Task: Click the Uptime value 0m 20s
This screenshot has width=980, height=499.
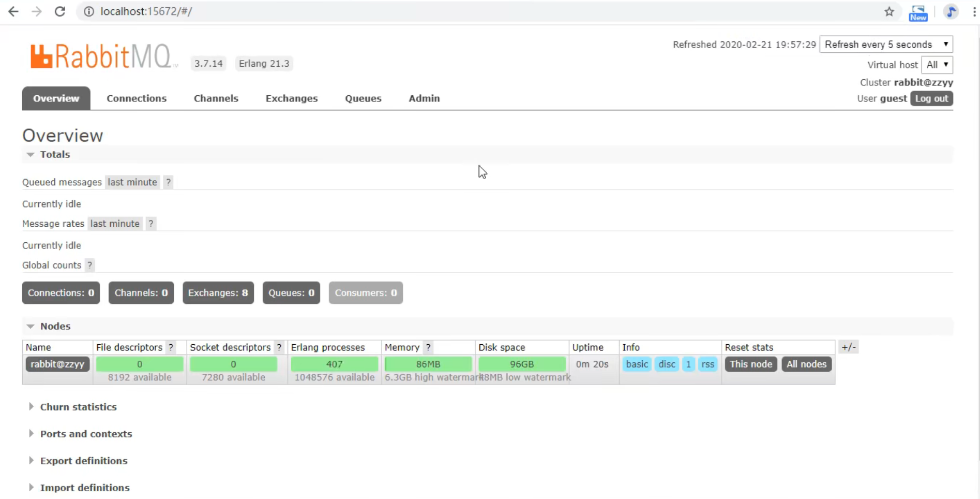Action: click(592, 364)
